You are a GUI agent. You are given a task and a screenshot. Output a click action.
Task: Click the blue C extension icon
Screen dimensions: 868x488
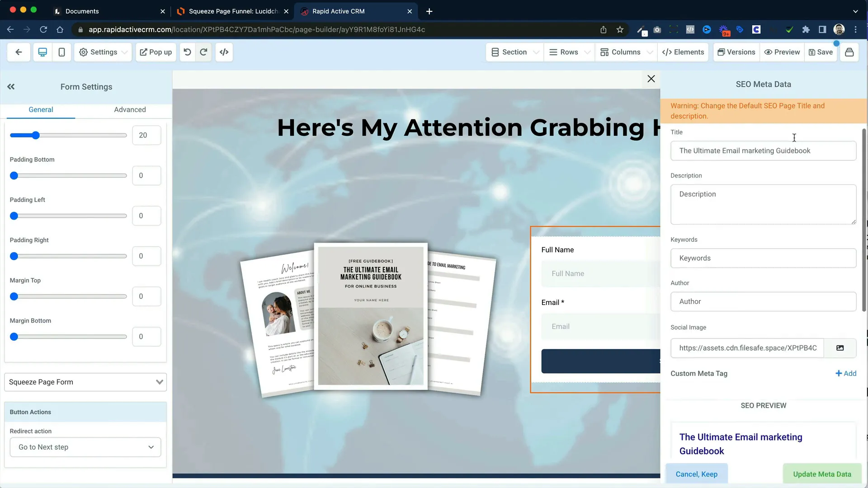[756, 29]
